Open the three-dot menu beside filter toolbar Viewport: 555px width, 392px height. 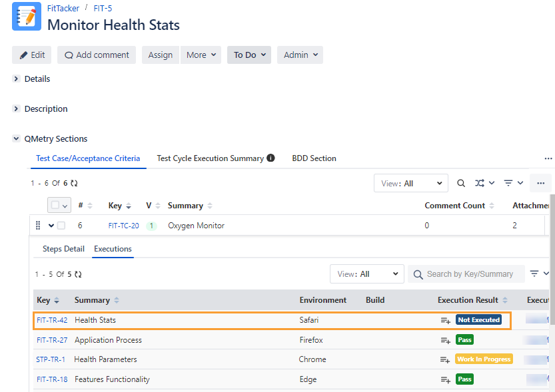pyautogui.click(x=540, y=183)
